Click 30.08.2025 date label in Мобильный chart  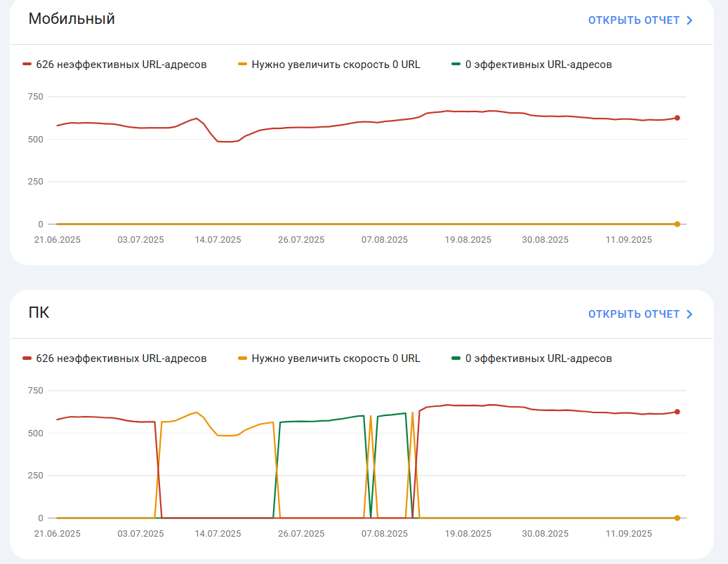(545, 240)
